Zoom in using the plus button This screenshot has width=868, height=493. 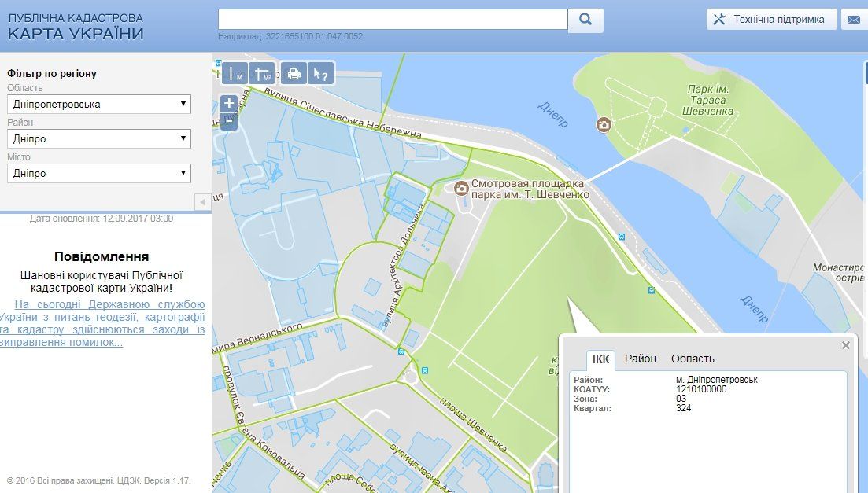(x=229, y=103)
